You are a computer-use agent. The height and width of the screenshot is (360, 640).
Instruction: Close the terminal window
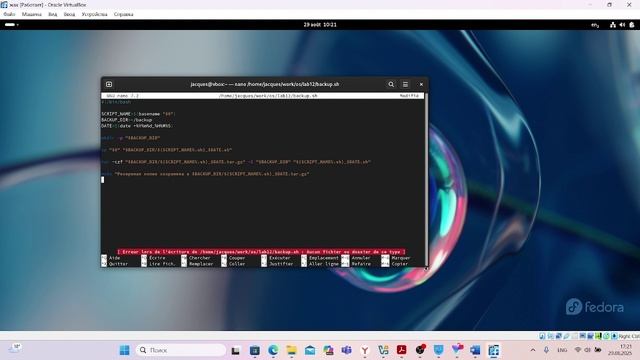(421, 84)
